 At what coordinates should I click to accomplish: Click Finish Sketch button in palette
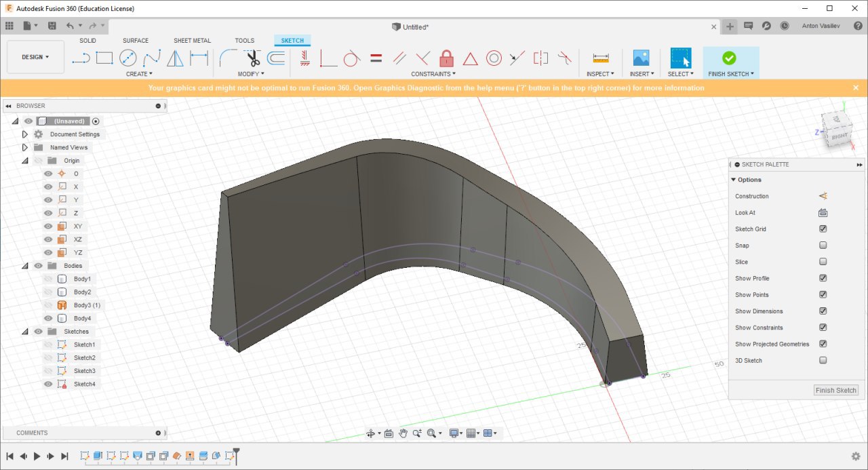[x=835, y=390]
